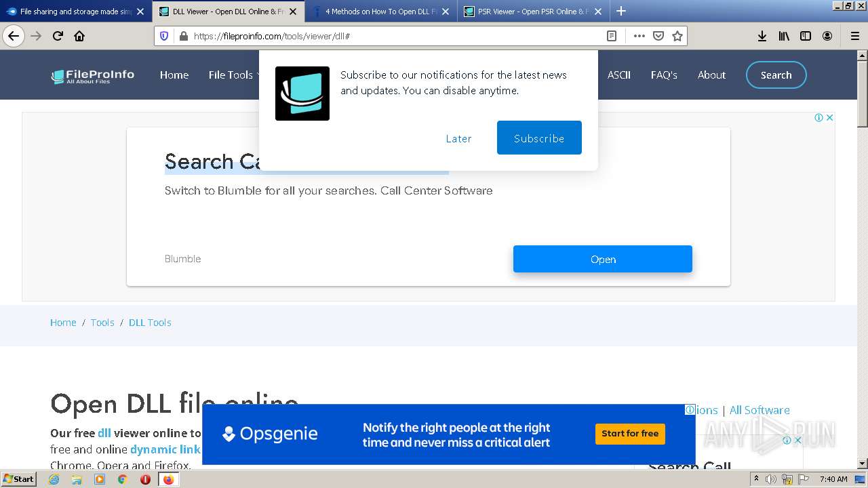Viewport: 868px width, 488px height.
Task: Open File Explorer folder from taskbar
Action: coord(77,479)
